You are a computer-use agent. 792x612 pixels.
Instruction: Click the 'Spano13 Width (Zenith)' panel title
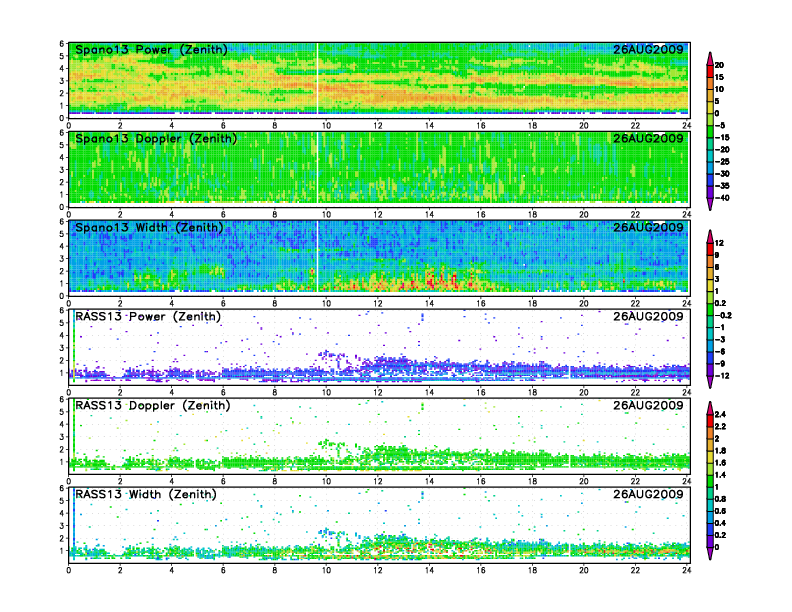click(x=149, y=228)
